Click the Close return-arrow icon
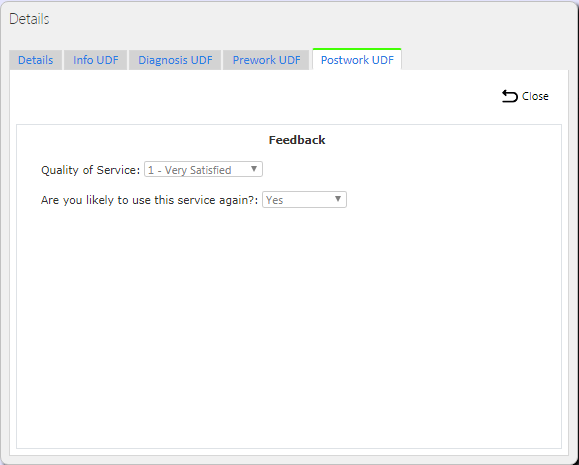Image resolution: width=579 pixels, height=465 pixels. (x=510, y=96)
